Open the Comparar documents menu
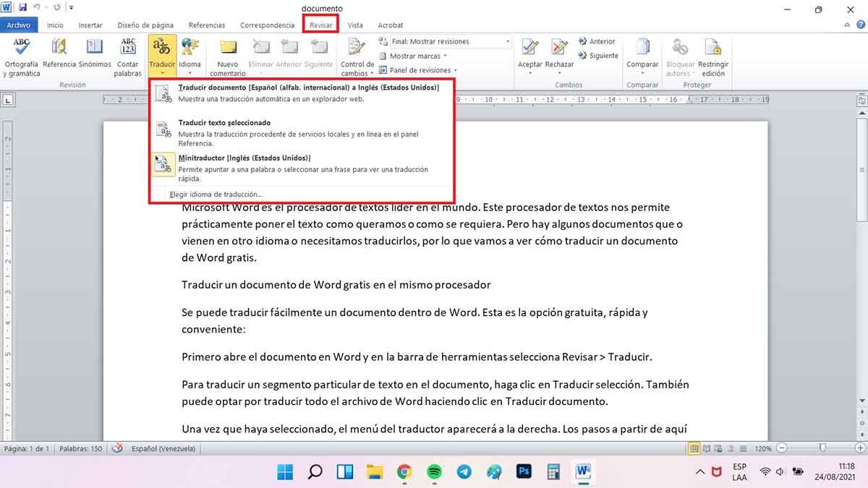 [642, 56]
